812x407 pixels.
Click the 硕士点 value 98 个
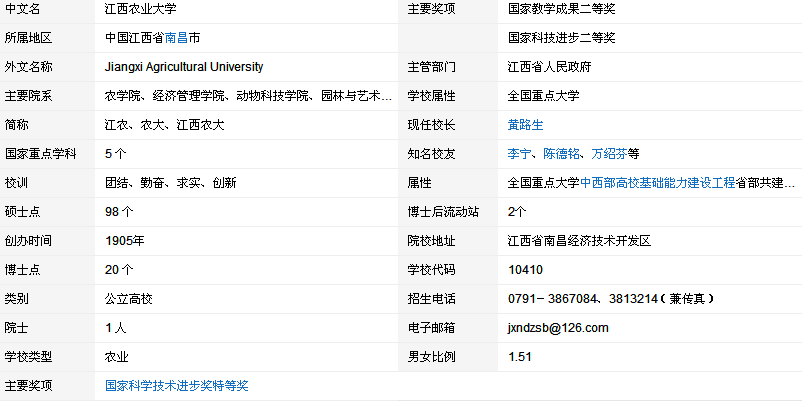pos(119,212)
